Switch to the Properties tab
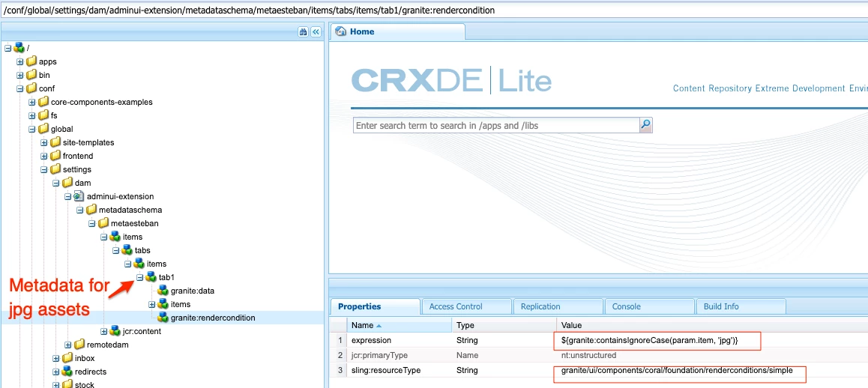 375,306
